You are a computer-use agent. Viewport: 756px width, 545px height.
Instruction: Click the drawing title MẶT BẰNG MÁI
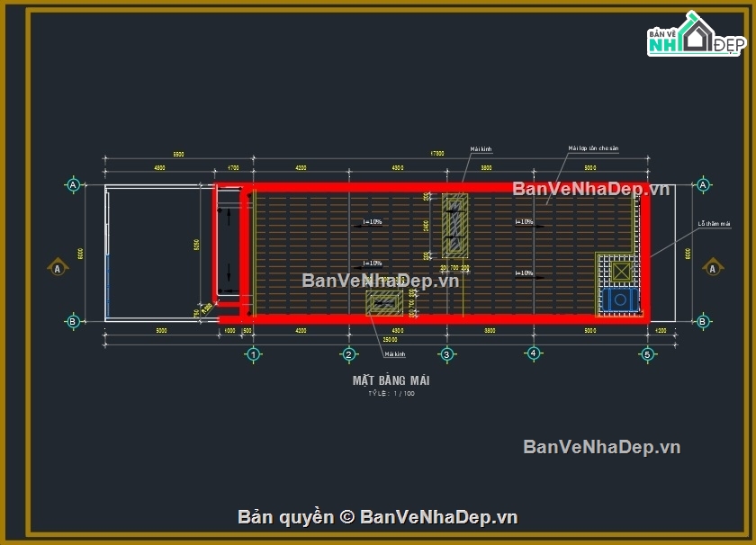coord(391,380)
